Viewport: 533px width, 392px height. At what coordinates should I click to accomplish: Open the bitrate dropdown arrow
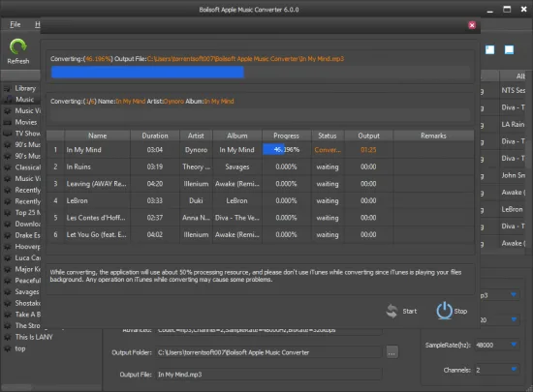(x=514, y=319)
